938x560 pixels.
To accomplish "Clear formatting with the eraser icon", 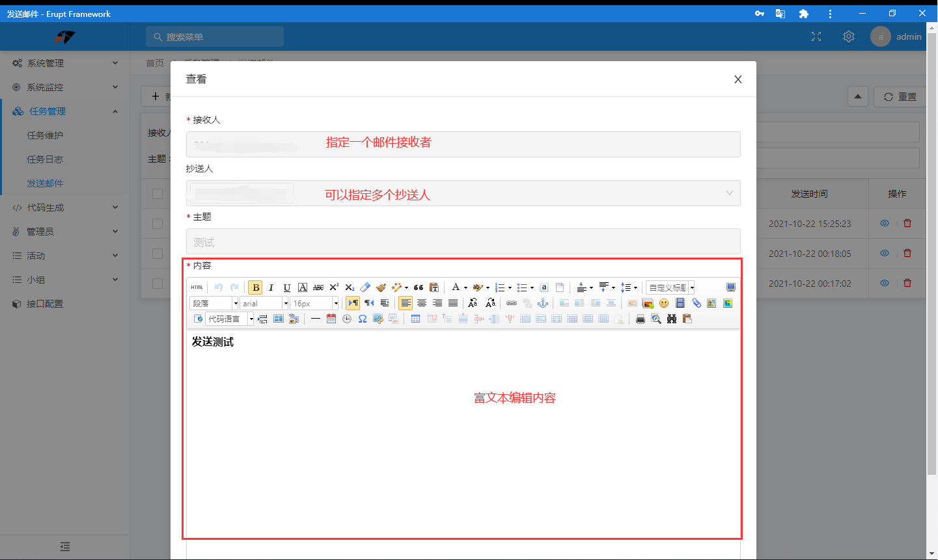I will click(365, 287).
